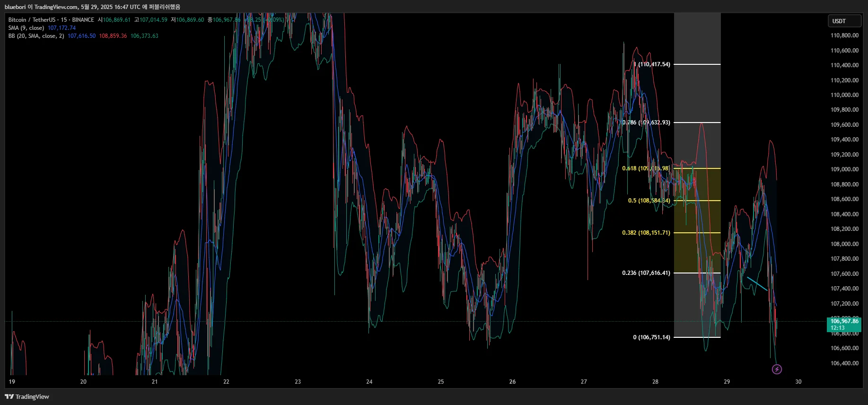The image size is (868, 405).
Task: Select the current price label 106,967.86
Action: point(844,324)
